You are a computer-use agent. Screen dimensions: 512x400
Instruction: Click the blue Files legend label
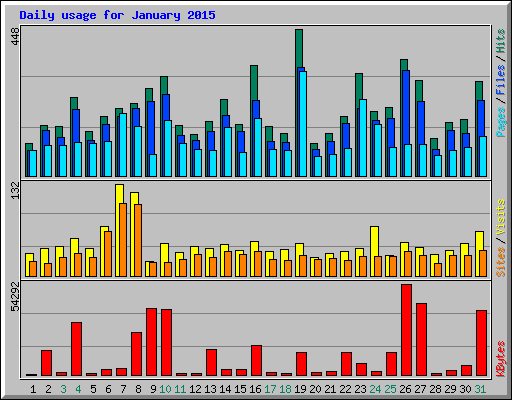(500, 79)
